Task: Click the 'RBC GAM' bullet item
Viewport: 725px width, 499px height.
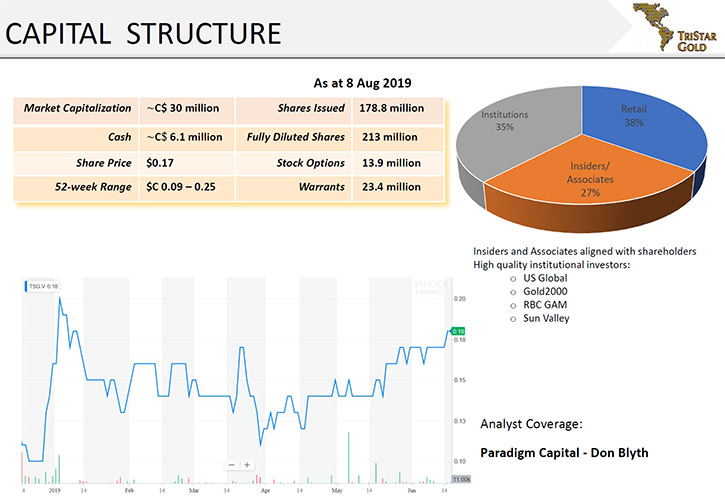Action: (545, 305)
